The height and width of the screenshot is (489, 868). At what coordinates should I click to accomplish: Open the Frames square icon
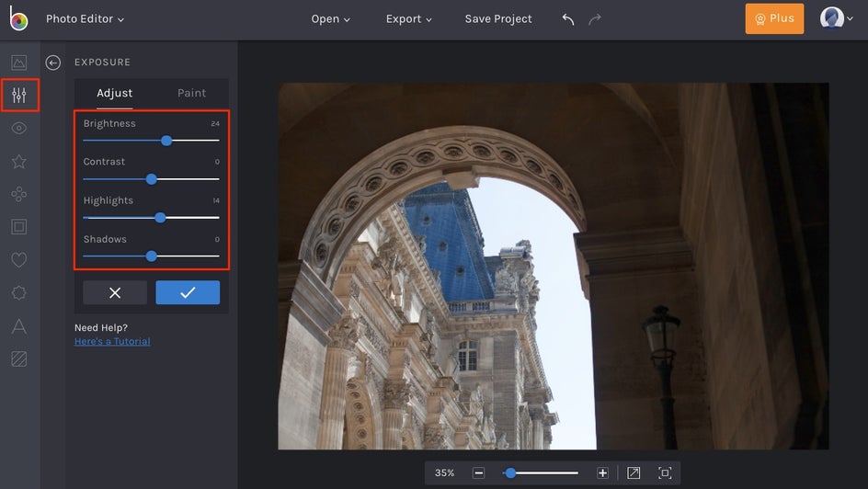pos(18,227)
